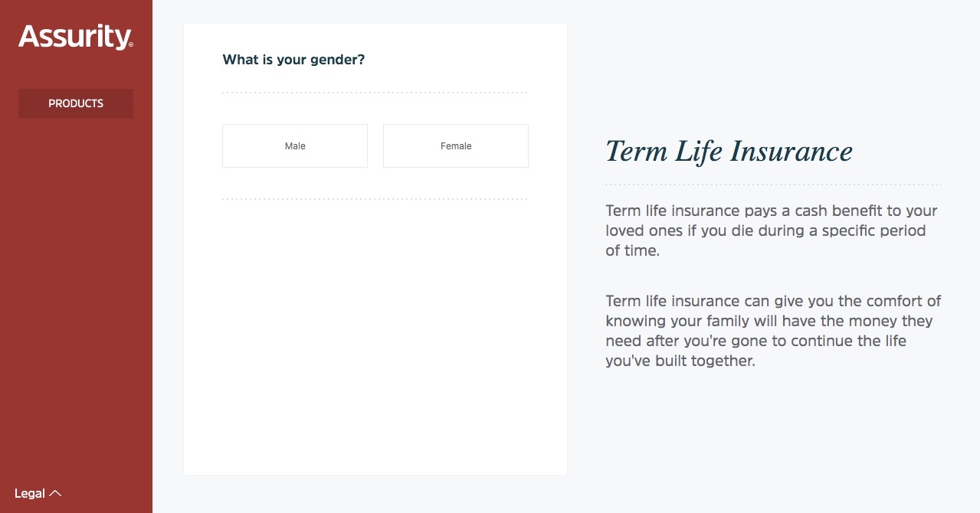
Task: Click the Legal link text
Action: (x=30, y=494)
